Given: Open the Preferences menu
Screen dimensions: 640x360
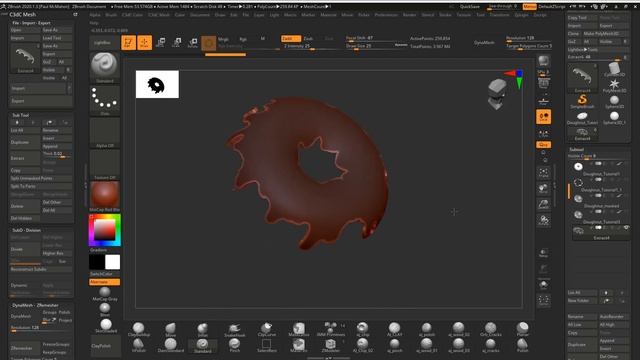Looking at the screenshot, I should tap(386, 15).
